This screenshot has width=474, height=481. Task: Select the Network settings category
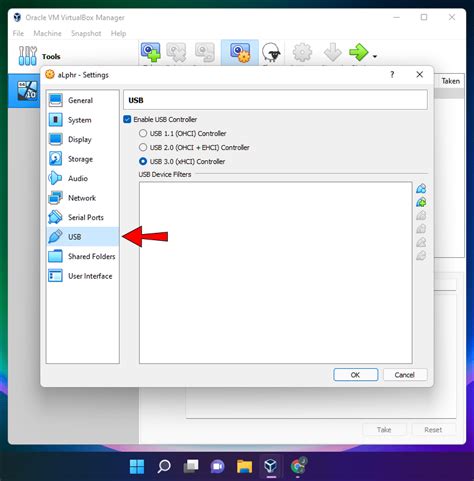[82, 198]
